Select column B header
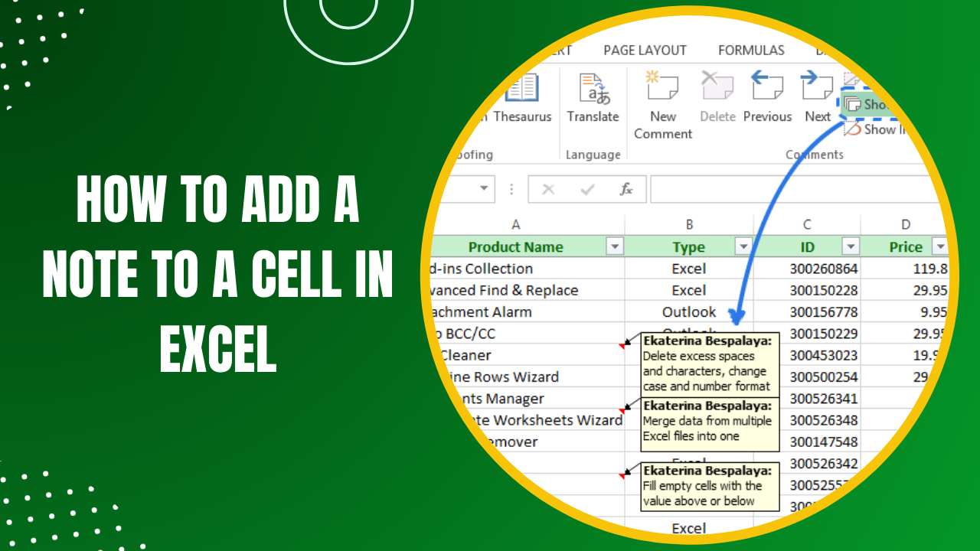 [x=689, y=224]
